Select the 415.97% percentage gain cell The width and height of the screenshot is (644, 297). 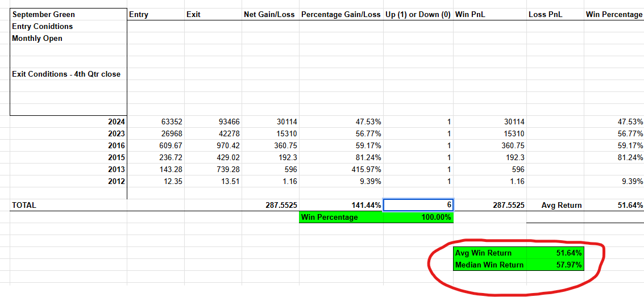(341, 169)
